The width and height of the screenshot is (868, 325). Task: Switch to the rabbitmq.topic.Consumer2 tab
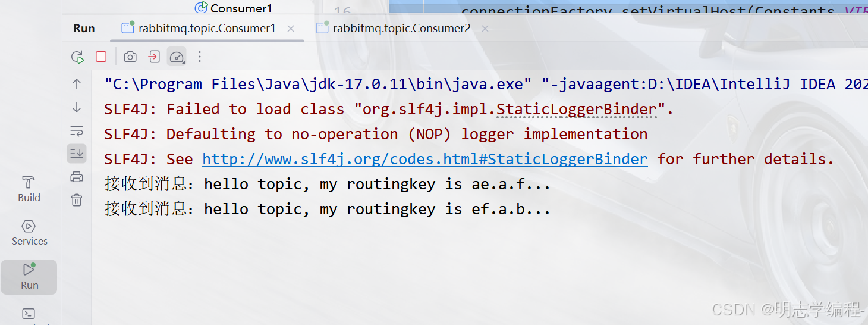click(x=401, y=28)
